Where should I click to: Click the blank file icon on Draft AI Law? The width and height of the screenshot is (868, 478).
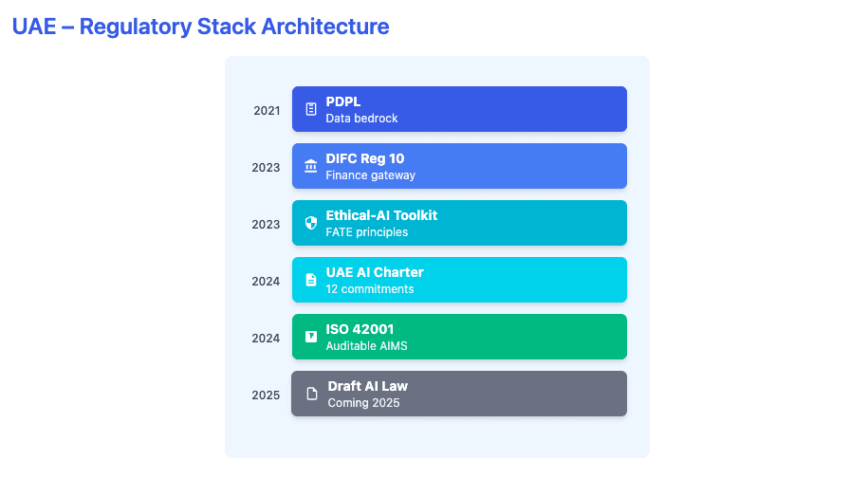[x=311, y=394]
